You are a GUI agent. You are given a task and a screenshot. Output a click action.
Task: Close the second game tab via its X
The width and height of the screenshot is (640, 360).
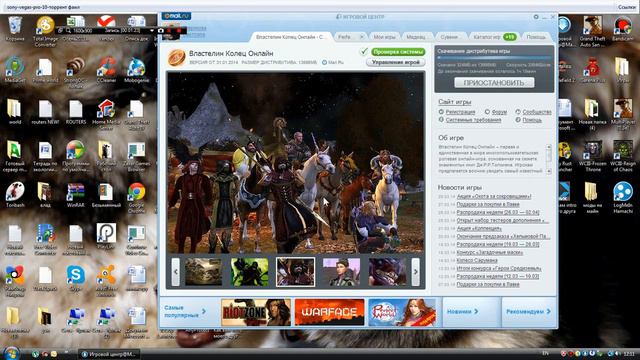(x=362, y=37)
